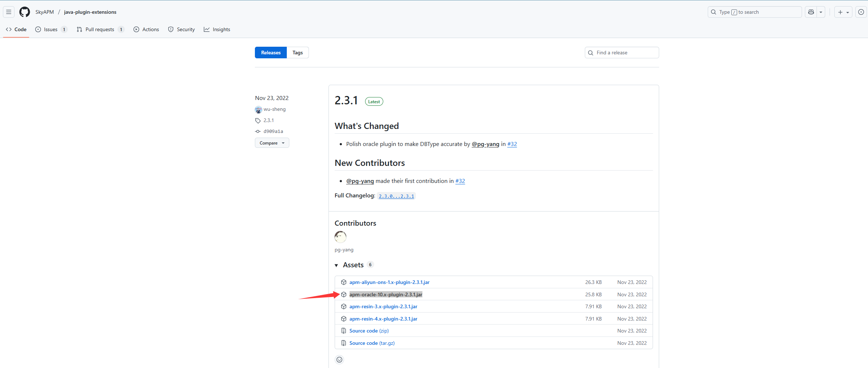This screenshot has height=368, width=868.
Task: Click the Latest badge
Action: pos(374,102)
